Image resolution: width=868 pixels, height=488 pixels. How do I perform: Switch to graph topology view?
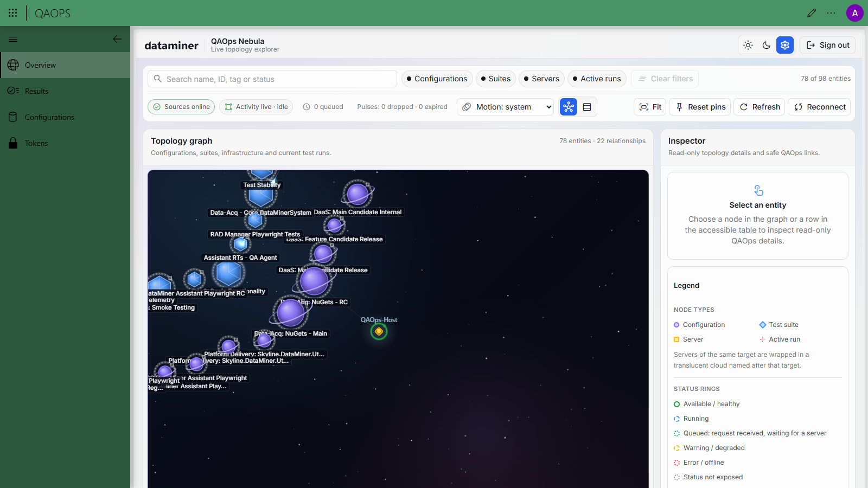(569, 107)
